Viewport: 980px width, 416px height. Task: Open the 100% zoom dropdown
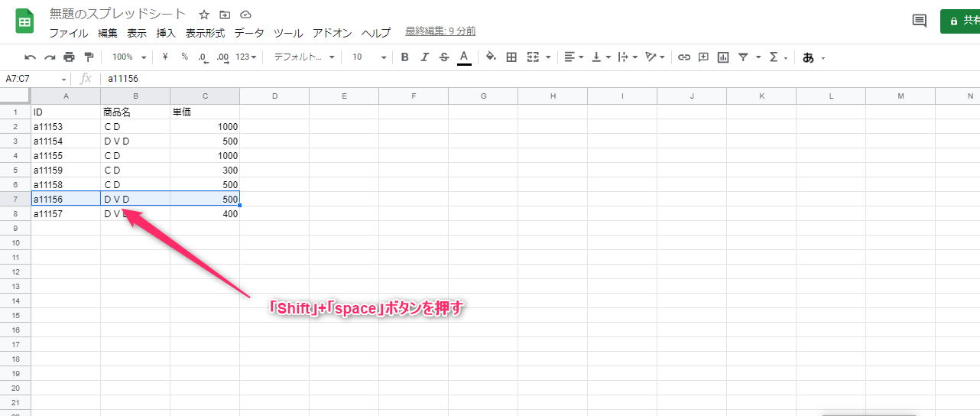[128, 57]
